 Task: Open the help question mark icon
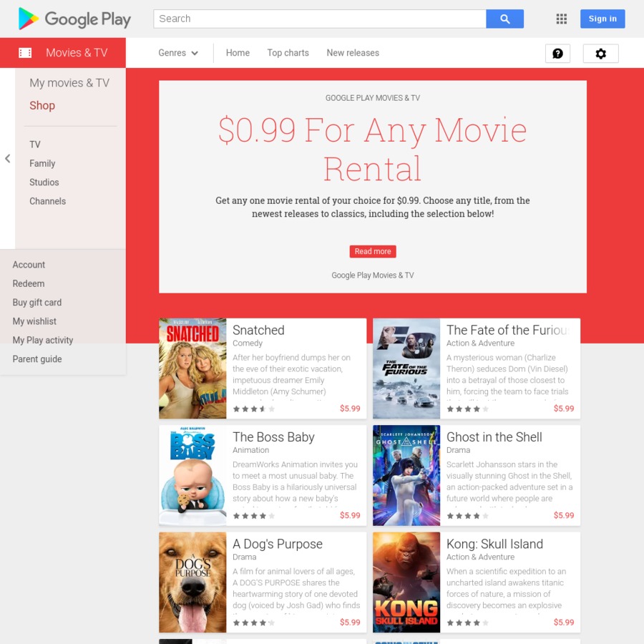pyautogui.click(x=557, y=54)
